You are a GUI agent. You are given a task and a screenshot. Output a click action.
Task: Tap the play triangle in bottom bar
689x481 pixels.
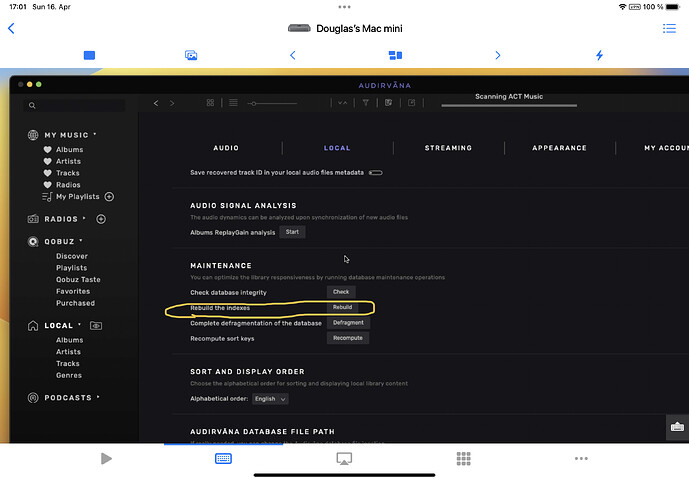point(106,459)
